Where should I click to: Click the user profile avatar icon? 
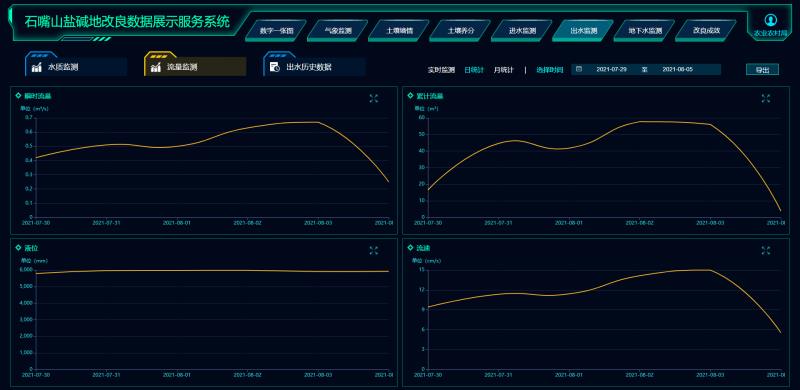[770, 20]
